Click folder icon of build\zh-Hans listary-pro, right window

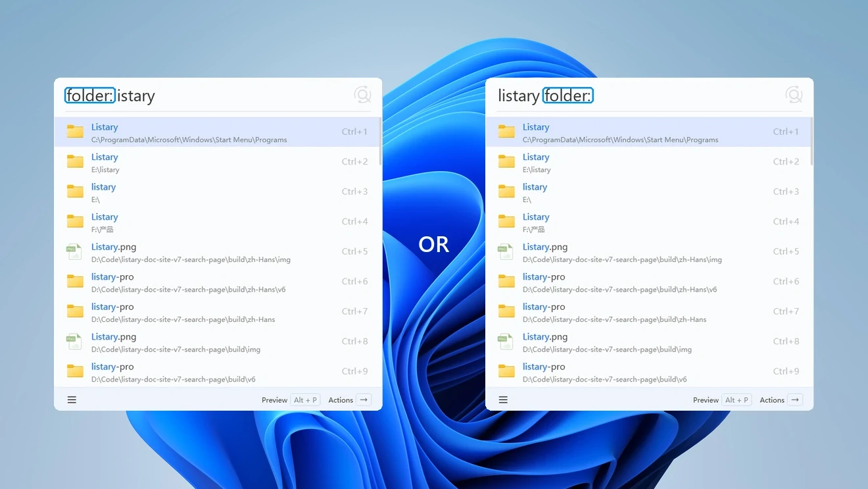point(506,311)
